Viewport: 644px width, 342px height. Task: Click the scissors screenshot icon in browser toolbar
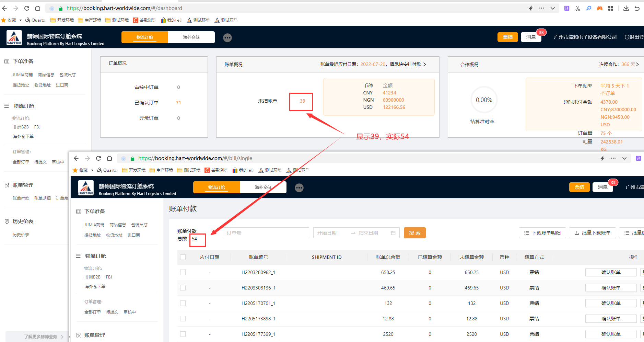tap(578, 8)
